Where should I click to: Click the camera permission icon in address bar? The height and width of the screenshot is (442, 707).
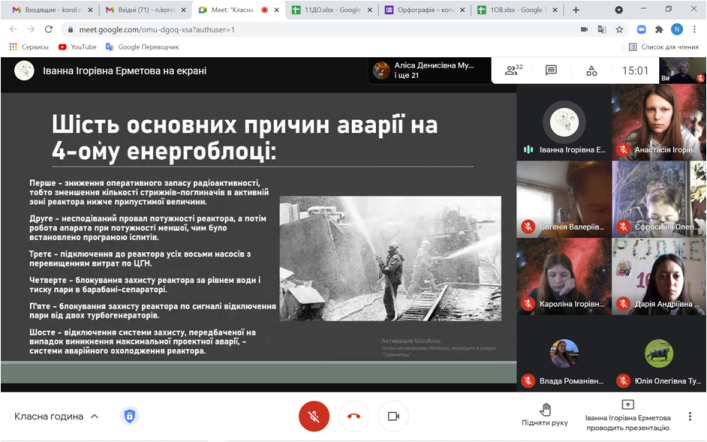pos(584,29)
